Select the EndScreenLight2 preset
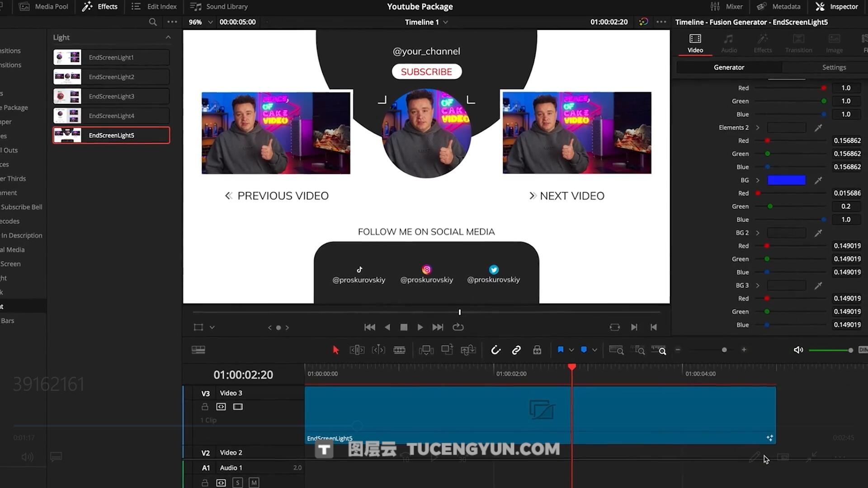Image resolution: width=868 pixels, height=488 pixels. pyautogui.click(x=111, y=77)
